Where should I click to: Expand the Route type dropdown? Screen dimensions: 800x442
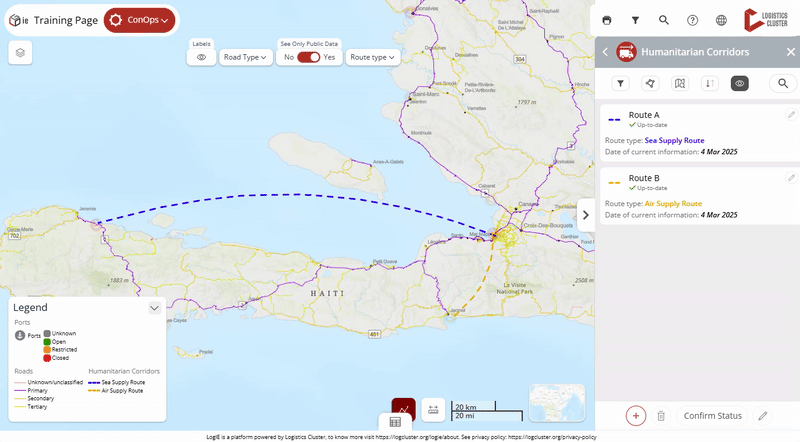coord(372,57)
